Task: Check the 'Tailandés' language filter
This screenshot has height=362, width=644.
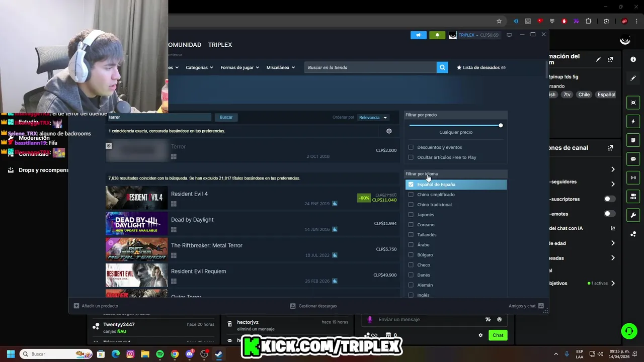Action: tap(411, 235)
